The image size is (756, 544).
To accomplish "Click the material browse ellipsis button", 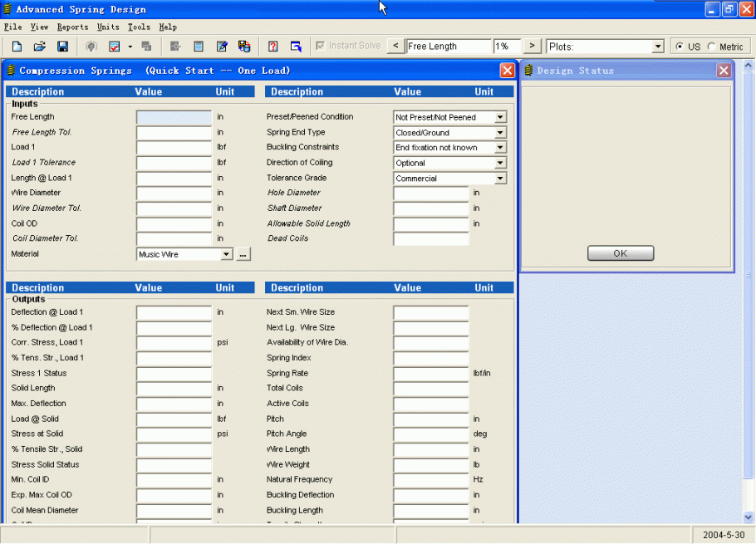I will (242, 253).
